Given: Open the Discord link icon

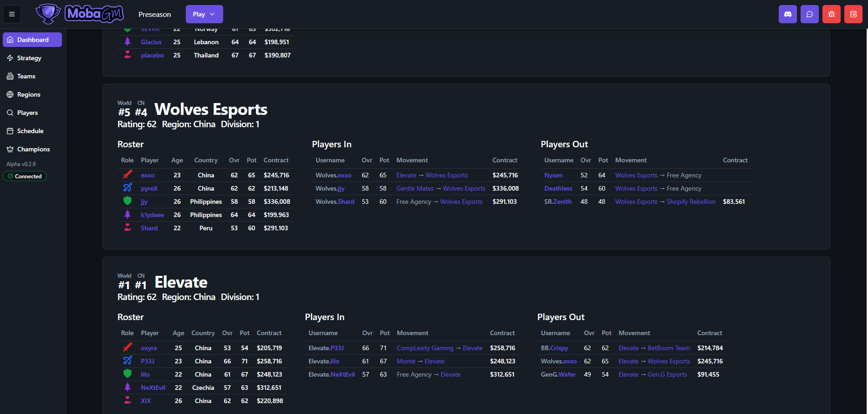Looking at the screenshot, I should click(787, 14).
